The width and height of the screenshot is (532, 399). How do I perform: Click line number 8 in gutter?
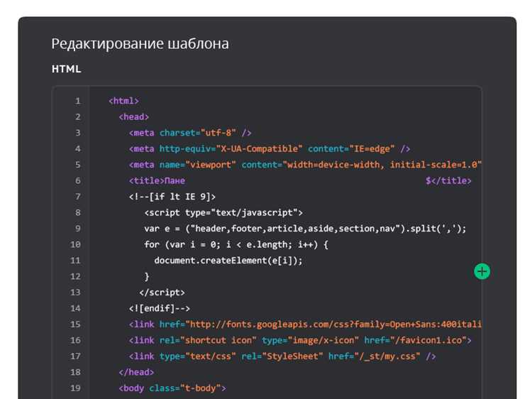coord(78,212)
